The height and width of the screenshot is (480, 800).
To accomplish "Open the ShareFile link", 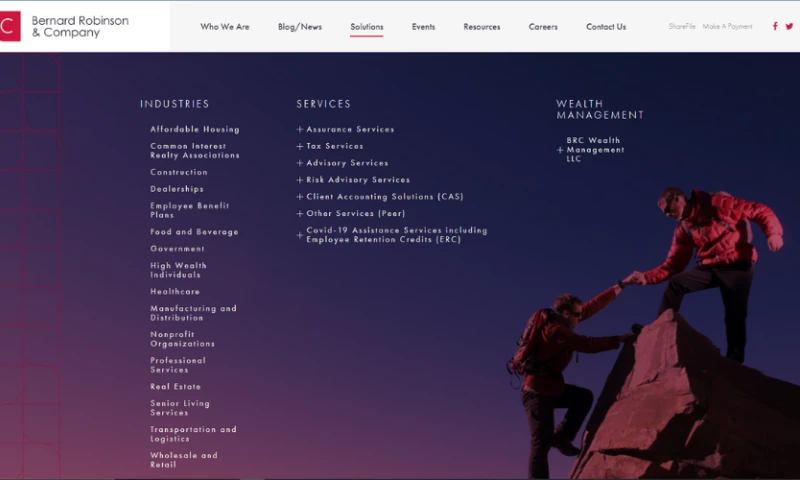I will point(682,27).
